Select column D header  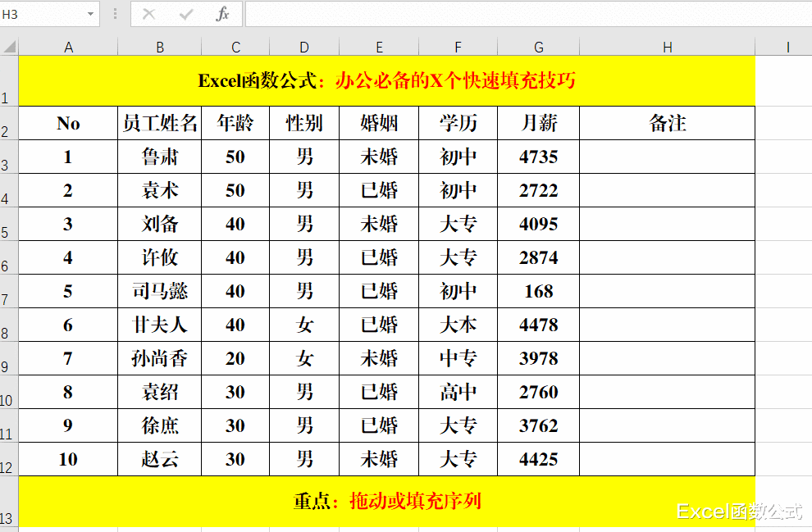[x=304, y=48]
